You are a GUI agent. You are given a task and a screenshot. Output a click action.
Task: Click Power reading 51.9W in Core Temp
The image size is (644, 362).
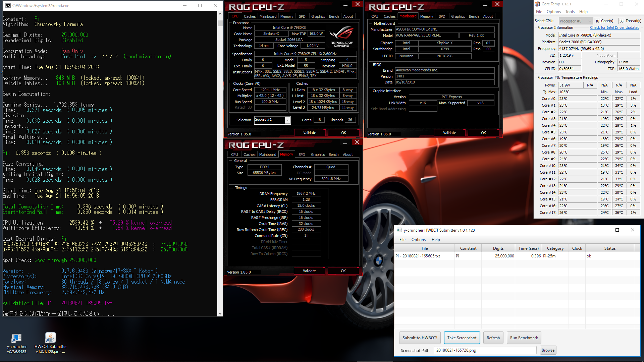(570, 85)
